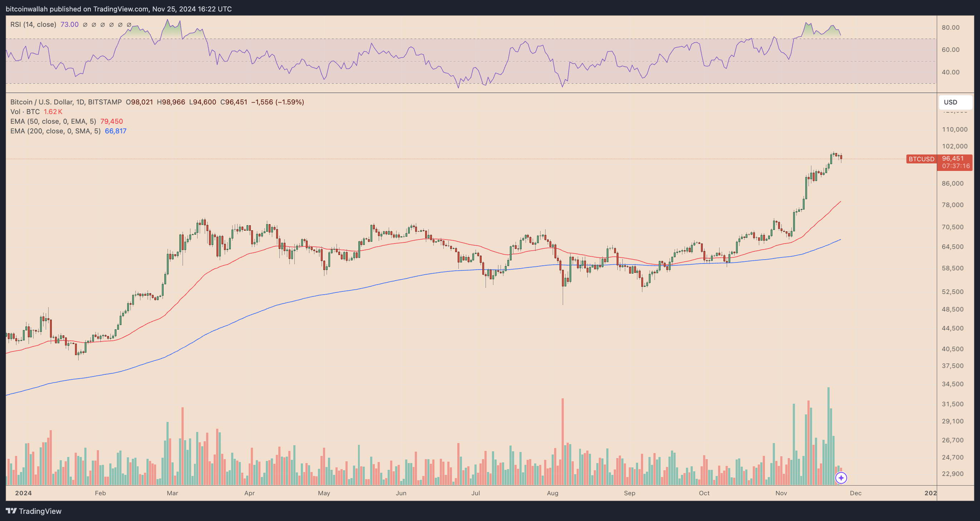Click the 86,000 price axis label
The height and width of the screenshot is (521, 980).
coord(952,183)
